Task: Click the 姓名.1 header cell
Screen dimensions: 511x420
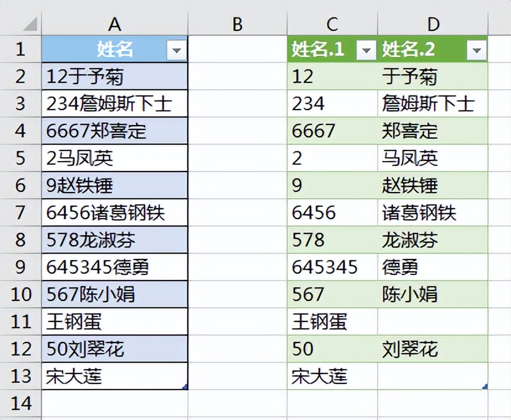Action: tap(332, 49)
